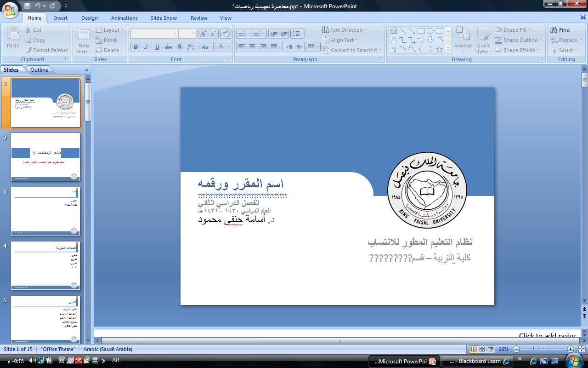Viewport: 588px width, 368px height.
Task: Fit slide to current window
Action: [x=582, y=349]
